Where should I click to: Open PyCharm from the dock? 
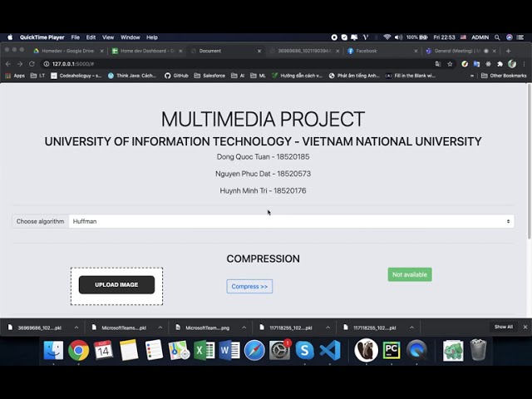click(x=392, y=350)
